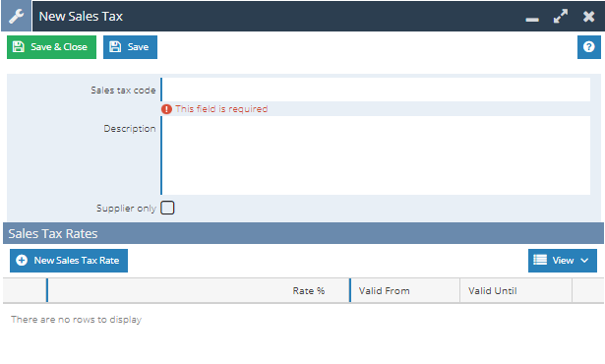Click the wrench icon in title bar

click(x=16, y=16)
